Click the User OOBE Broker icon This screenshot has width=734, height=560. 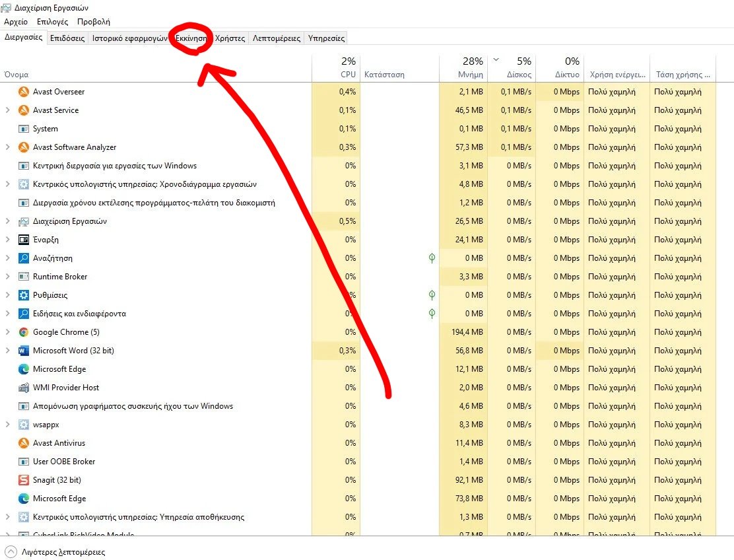[x=23, y=462]
